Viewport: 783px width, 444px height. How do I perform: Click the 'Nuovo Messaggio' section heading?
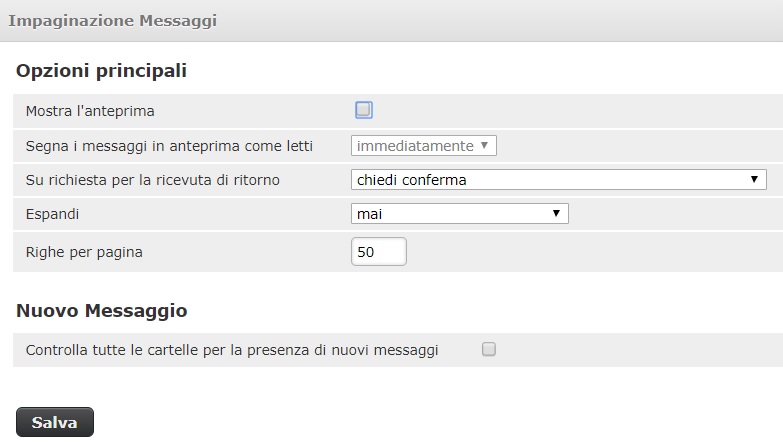102,311
